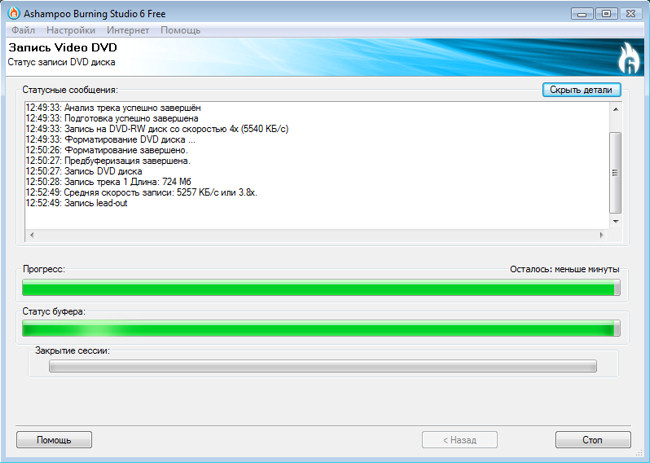The image size is (650, 463).
Task: Select log line 'Анализ трека успешно завершён'
Action: [113, 108]
